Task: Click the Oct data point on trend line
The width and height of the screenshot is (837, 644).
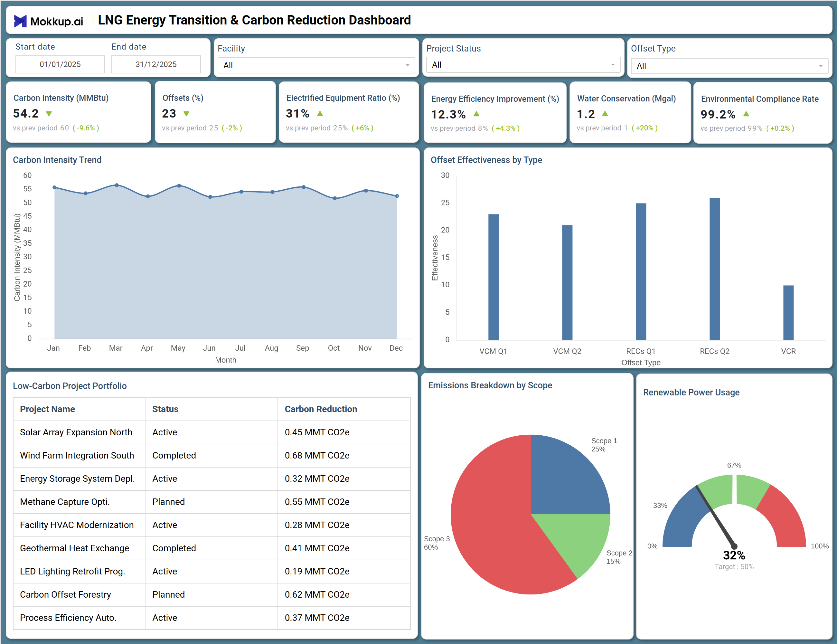Action: tap(335, 198)
